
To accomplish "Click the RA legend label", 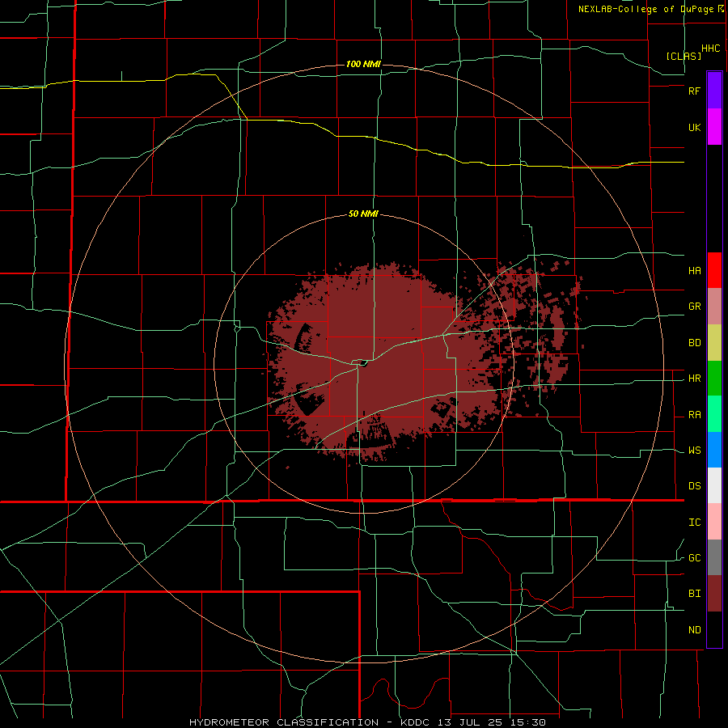I will click(x=694, y=415).
